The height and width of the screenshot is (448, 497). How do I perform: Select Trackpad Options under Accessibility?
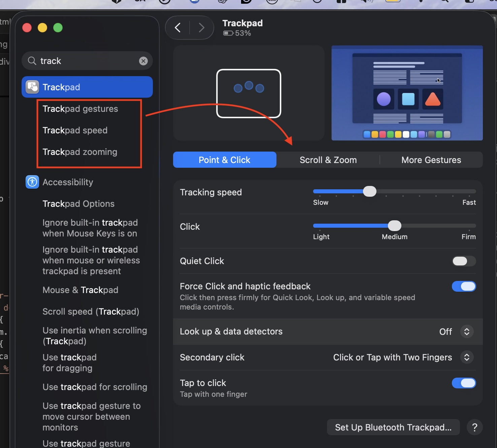coord(78,203)
